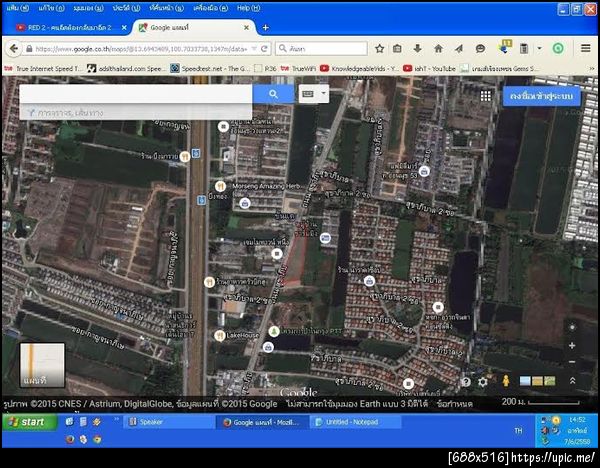The image size is (600, 468).
Task: Open the bookmarks library clipboard icon
Action: (398, 49)
